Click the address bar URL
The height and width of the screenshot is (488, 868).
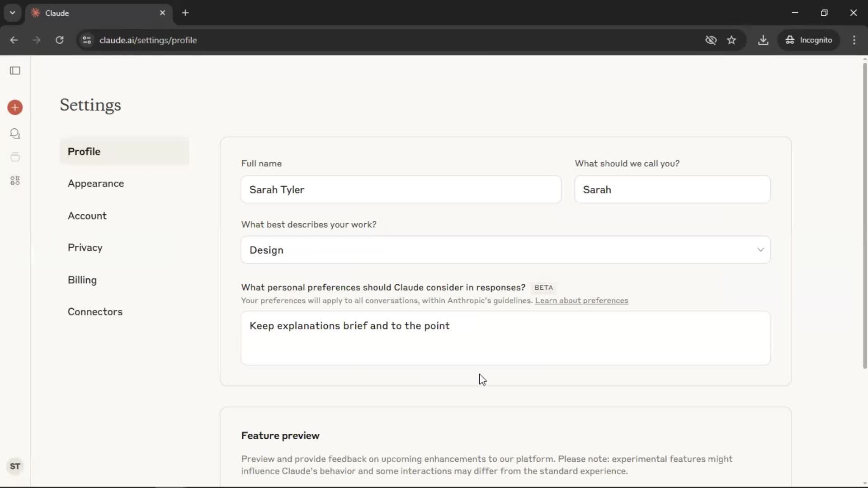click(x=148, y=40)
